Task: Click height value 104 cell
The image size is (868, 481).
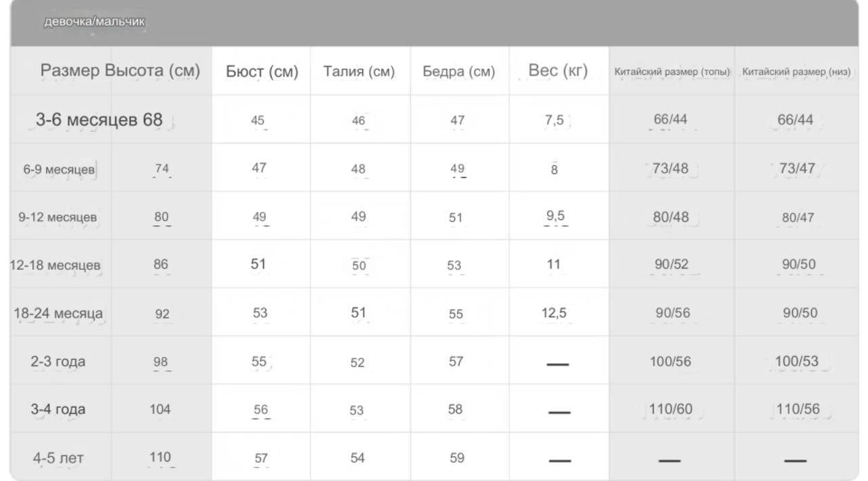Action: [x=160, y=409]
